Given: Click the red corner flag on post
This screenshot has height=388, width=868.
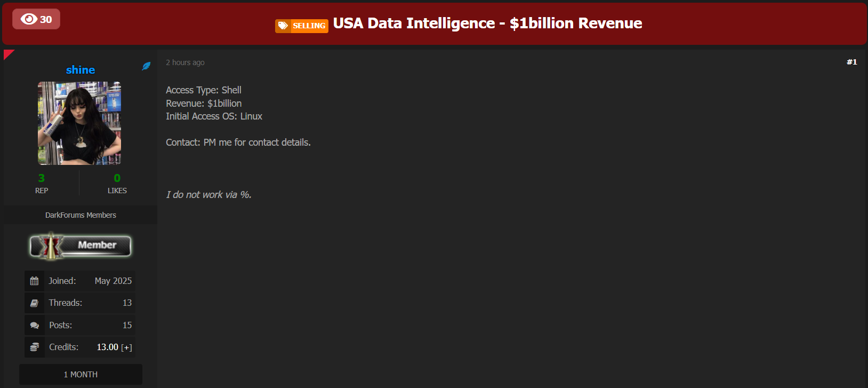Looking at the screenshot, I should click(7, 53).
